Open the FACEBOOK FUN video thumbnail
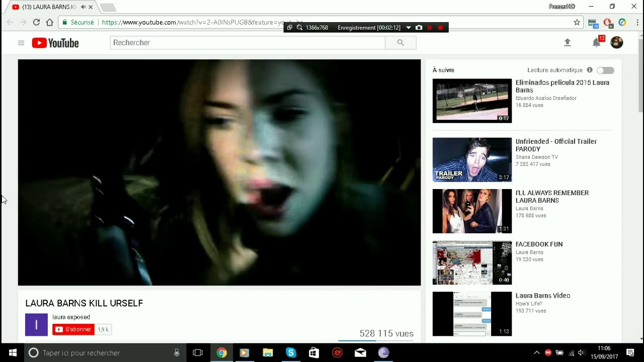 (472, 262)
